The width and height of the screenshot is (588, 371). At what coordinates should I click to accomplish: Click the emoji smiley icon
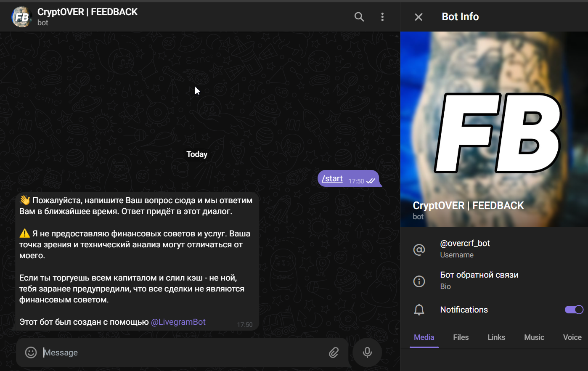(31, 352)
